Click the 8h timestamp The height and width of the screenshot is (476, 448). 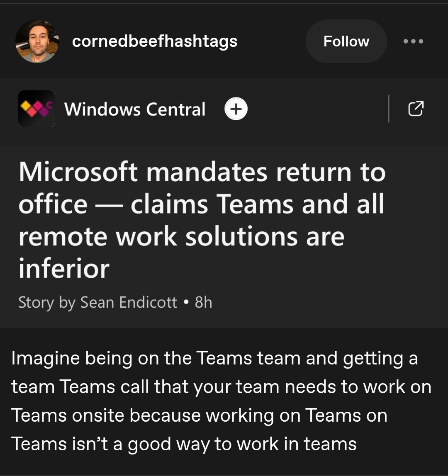click(203, 302)
